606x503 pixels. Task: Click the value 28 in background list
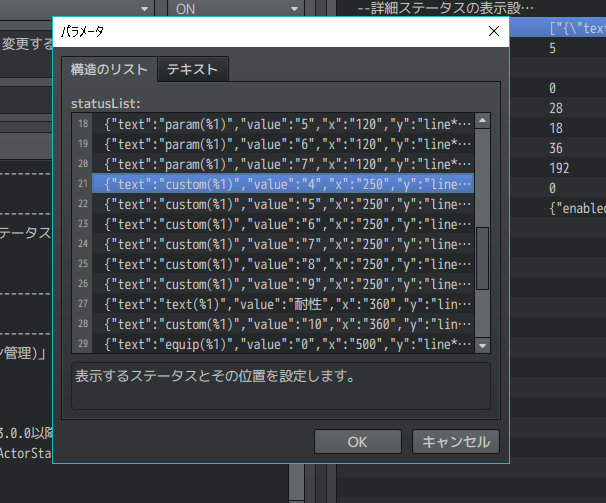pyautogui.click(x=556, y=108)
